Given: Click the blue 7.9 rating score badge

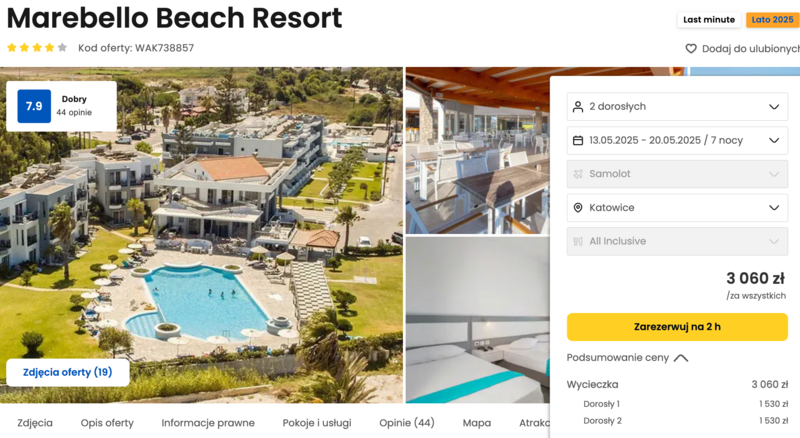Looking at the screenshot, I should click(34, 106).
